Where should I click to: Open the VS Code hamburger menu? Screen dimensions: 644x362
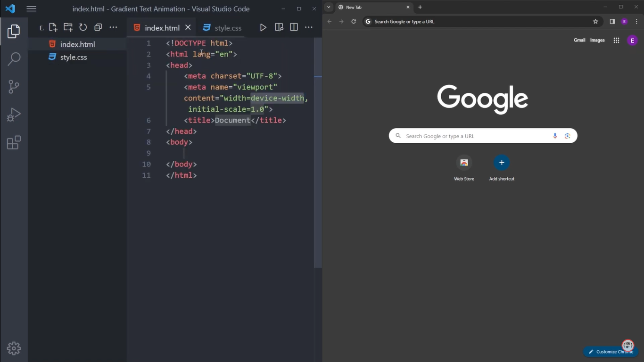click(31, 8)
